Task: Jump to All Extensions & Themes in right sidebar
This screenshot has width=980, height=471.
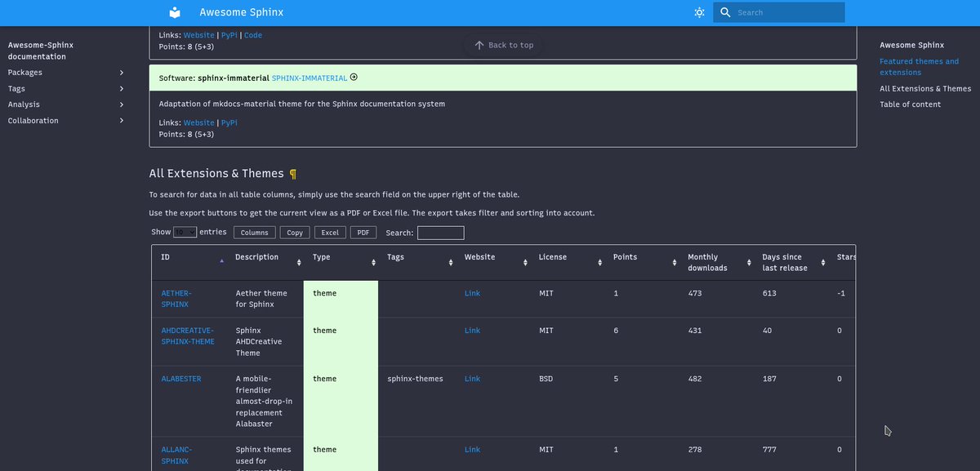Action: pos(925,88)
